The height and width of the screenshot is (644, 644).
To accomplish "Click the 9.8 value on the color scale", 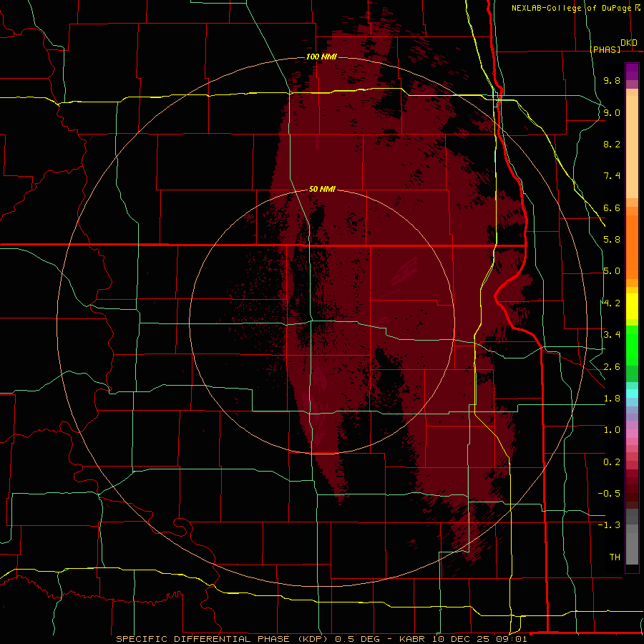I will coord(612,80).
